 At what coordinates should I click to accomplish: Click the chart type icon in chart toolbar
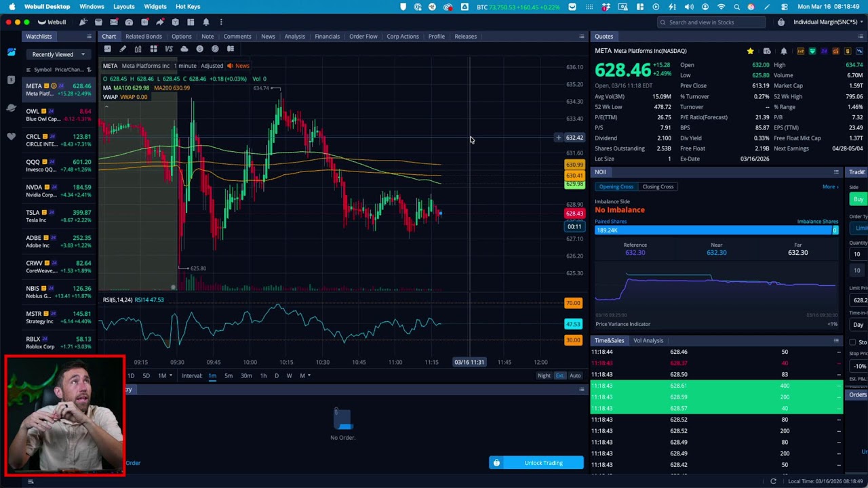tap(107, 49)
